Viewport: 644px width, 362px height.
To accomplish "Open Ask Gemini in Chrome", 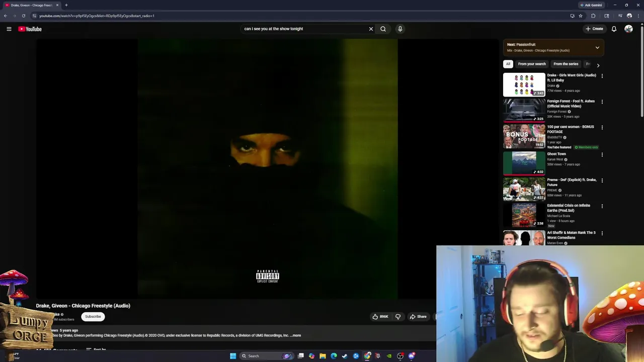I will coord(591,5).
